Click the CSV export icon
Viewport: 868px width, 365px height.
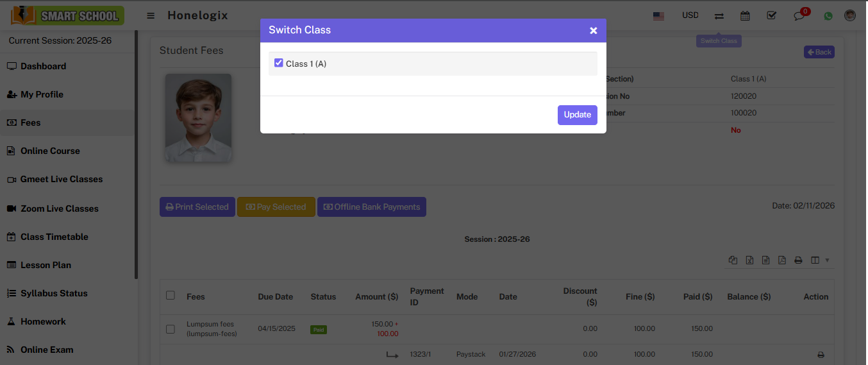pyautogui.click(x=765, y=260)
